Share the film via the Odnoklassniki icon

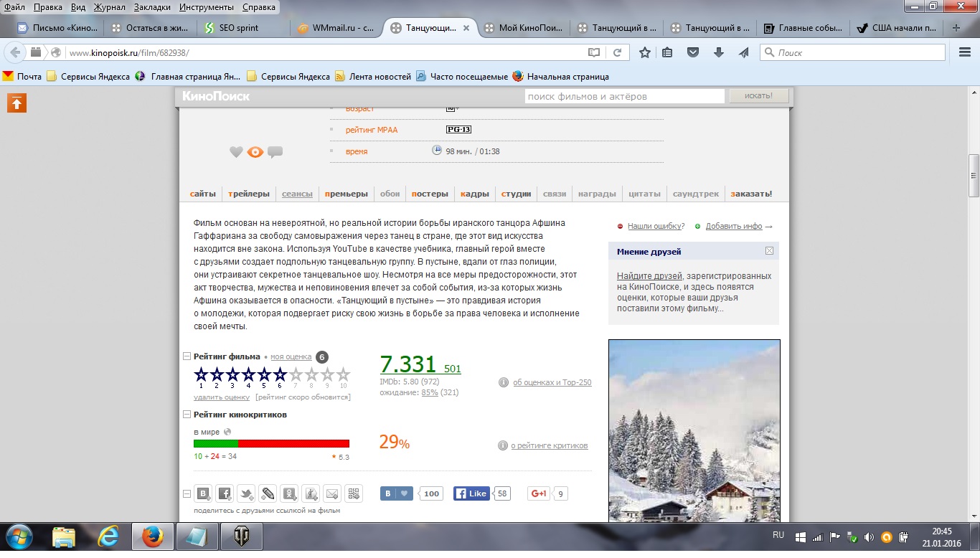coord(289,493)
